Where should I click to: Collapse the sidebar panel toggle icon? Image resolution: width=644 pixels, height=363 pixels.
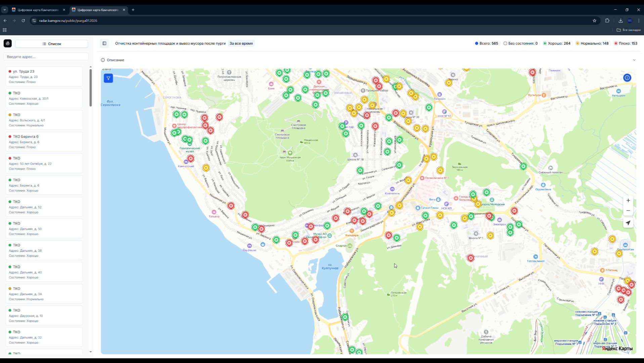coord(104,43)
